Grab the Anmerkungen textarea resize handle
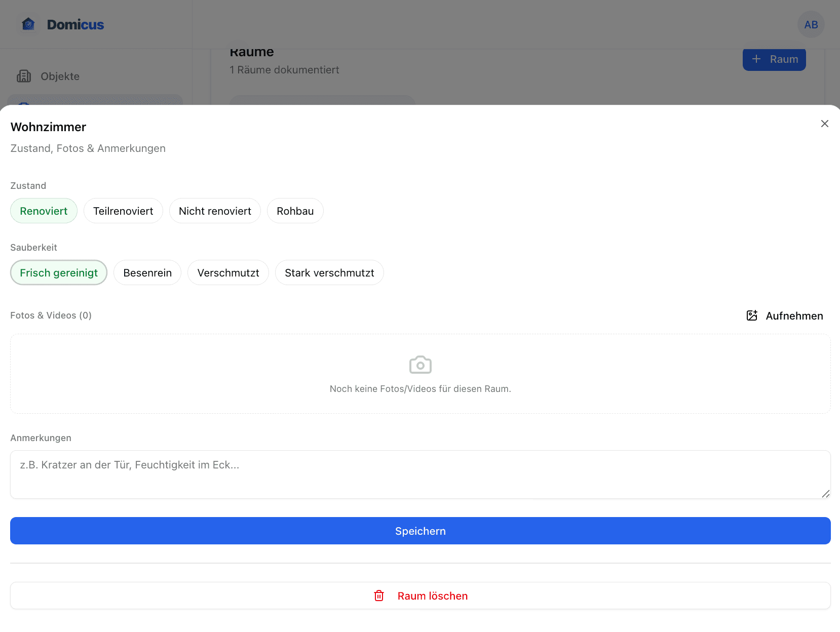 pos(825,494)
